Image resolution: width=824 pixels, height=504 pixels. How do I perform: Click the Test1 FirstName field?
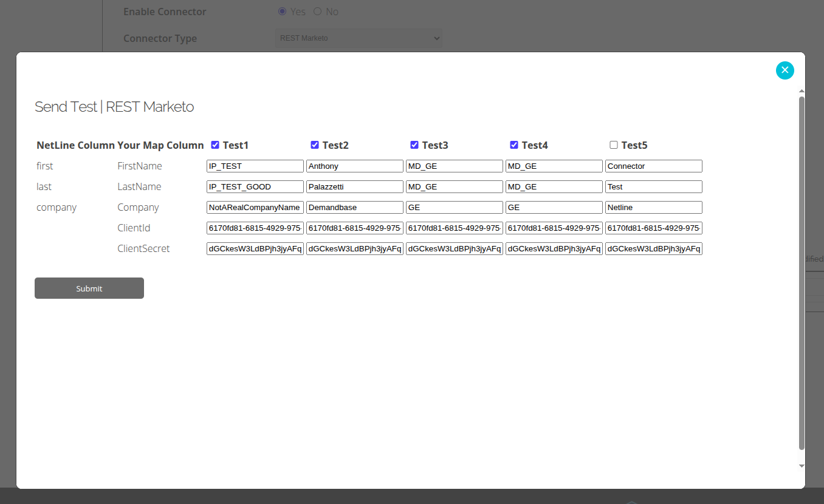255,166
